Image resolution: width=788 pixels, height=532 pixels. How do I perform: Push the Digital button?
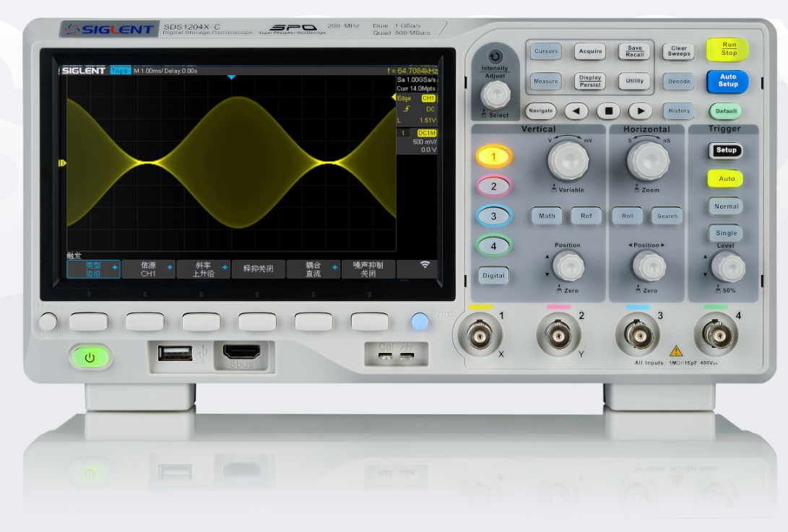(x=493, y=275)
